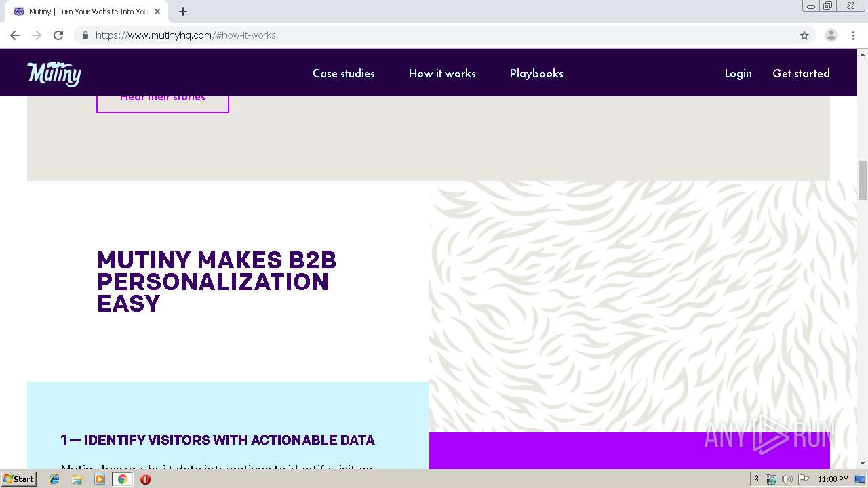The width and height of the screenshot is (868, 488).
Task: Go back using browser back arrow
Action: click(15, 35)
